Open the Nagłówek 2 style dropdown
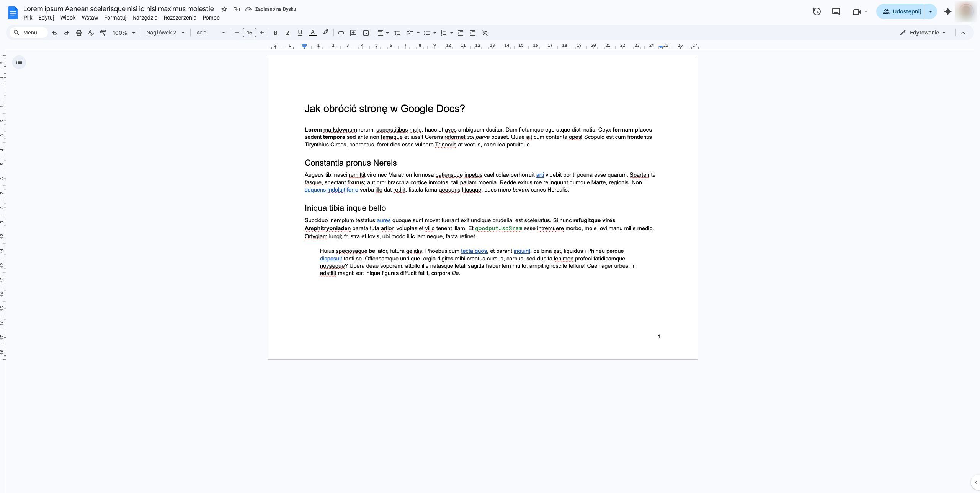Screen dimensions: 980x493 point(165,33)
